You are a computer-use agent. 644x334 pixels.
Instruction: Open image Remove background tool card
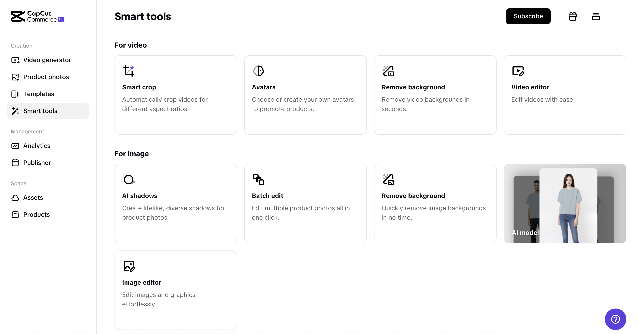pyautogui.click(x=435, y=204)
